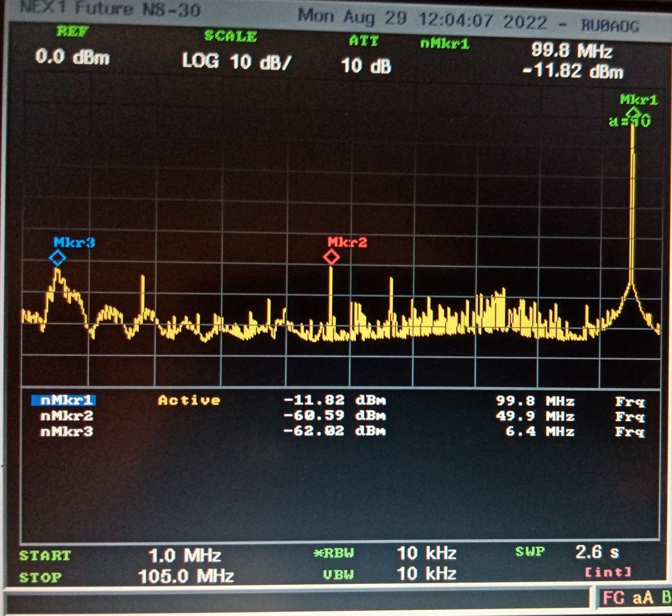
Task: Click Frq label in nMkr1 row
Action: tap(630, 402)
